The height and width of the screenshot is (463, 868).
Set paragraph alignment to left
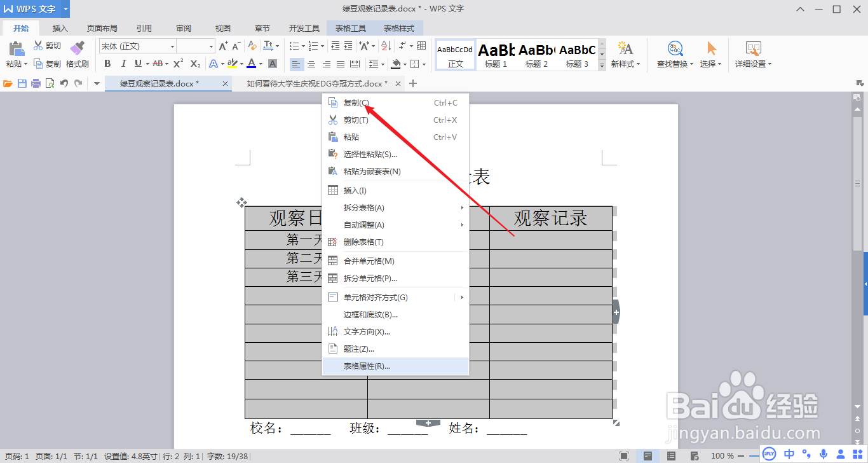[296, 64]
